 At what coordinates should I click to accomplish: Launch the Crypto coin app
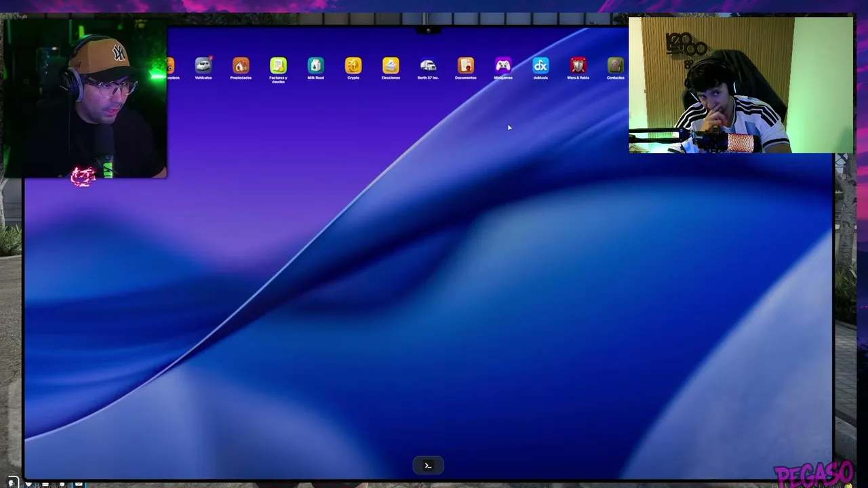tap(353, 66)
